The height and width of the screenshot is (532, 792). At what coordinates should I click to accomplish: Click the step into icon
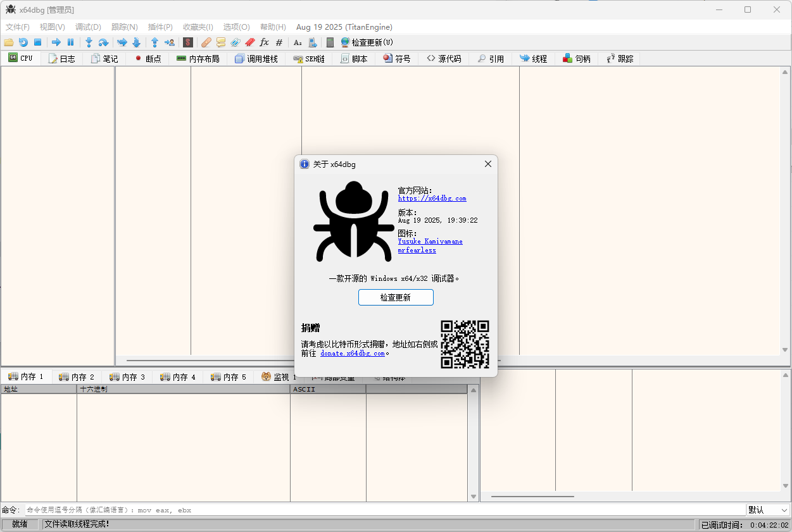[x=89, y=42]
